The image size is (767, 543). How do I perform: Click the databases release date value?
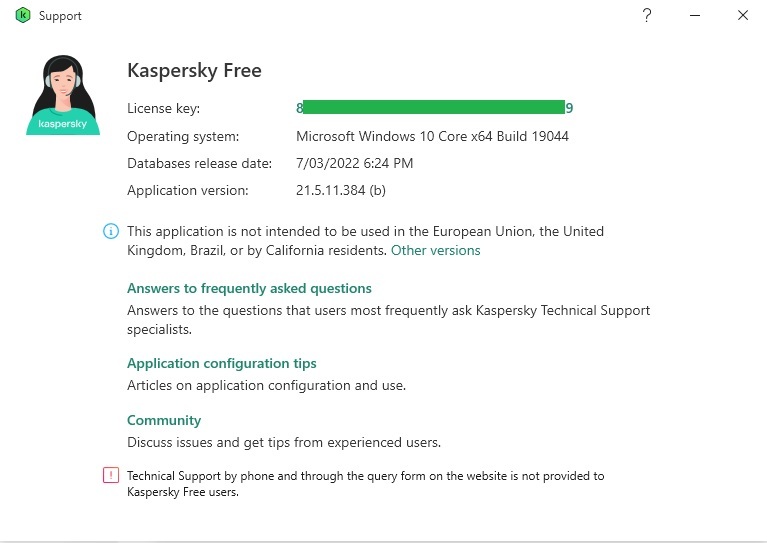coord(354,163)
